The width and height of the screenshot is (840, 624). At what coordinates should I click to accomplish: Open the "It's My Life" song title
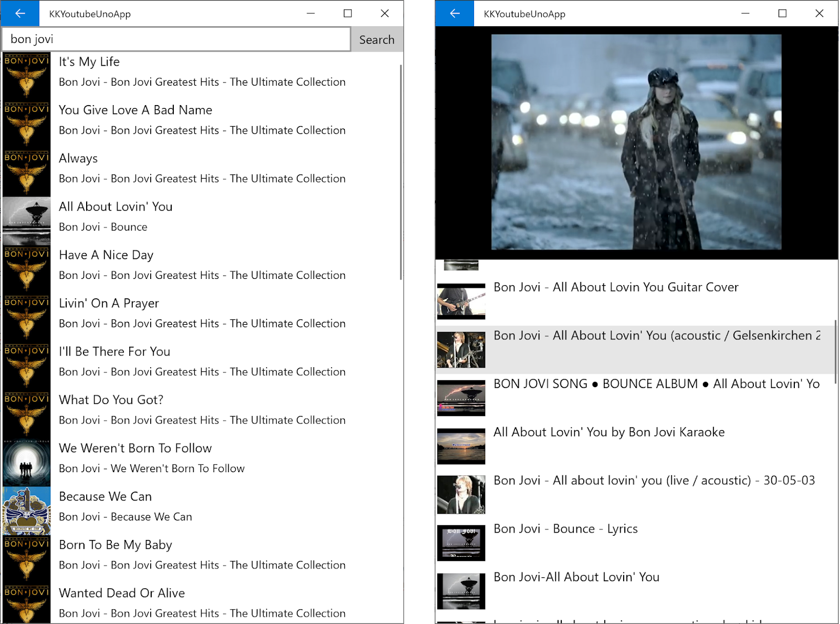(89, 62)
